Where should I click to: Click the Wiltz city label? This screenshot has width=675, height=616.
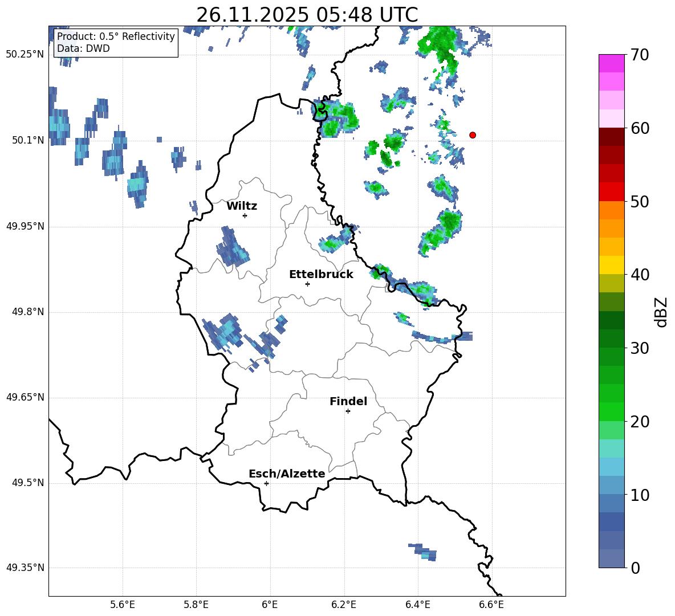point(242,206)
